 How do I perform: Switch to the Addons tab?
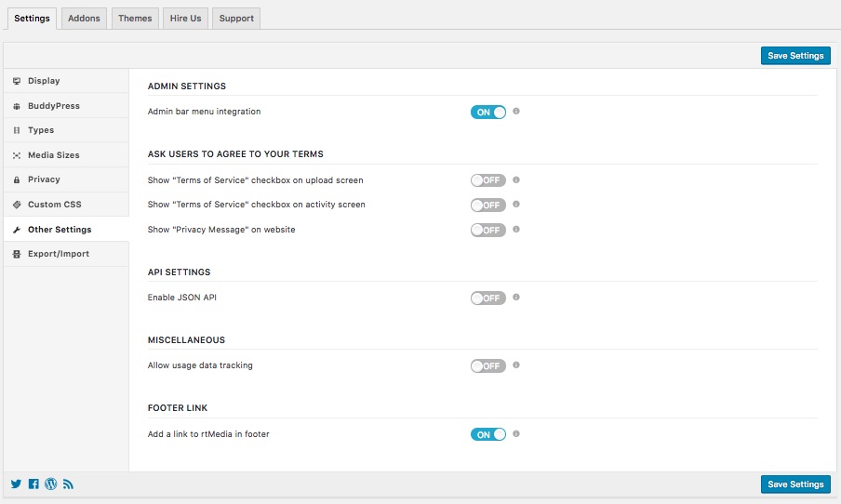(84, 19)
